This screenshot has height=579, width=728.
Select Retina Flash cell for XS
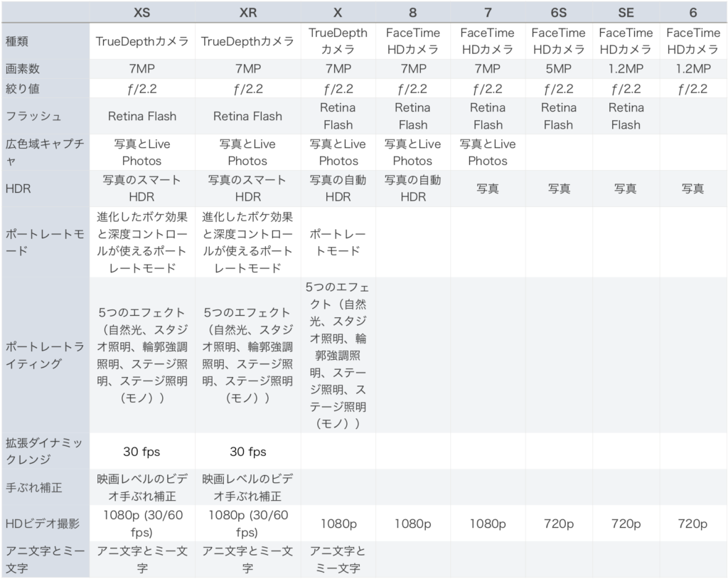(142, 116)
